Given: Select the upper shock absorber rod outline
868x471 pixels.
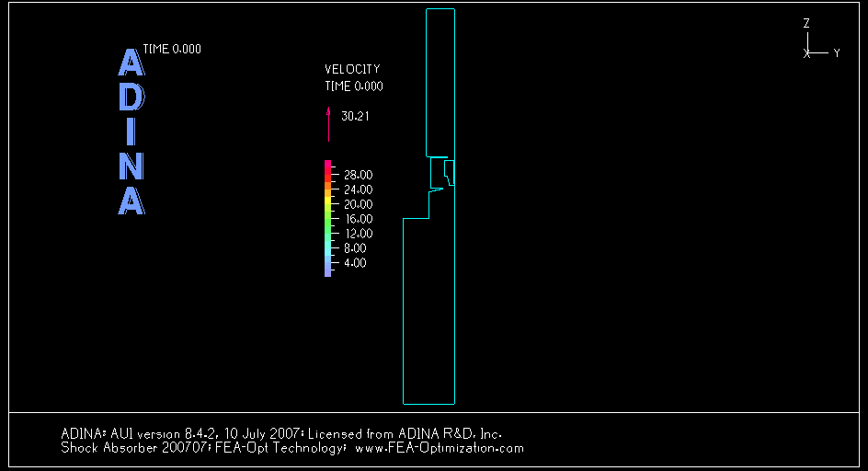Looking at the screenshot, I should (440, 82).
